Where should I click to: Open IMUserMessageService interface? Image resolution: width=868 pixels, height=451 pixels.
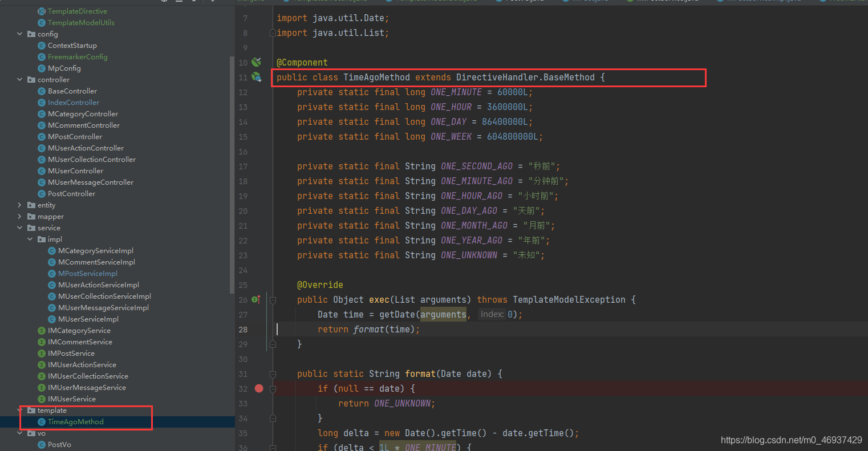pos(87,388)
